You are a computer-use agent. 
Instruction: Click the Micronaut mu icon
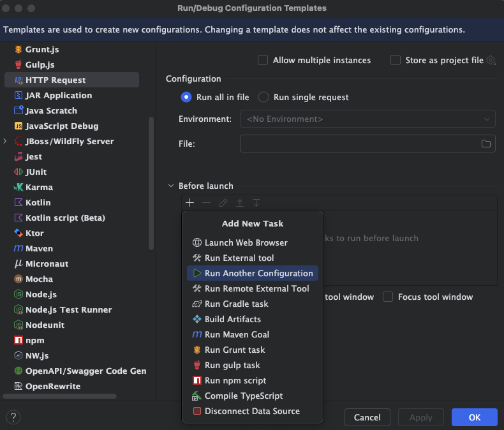[x=19, y=263]
